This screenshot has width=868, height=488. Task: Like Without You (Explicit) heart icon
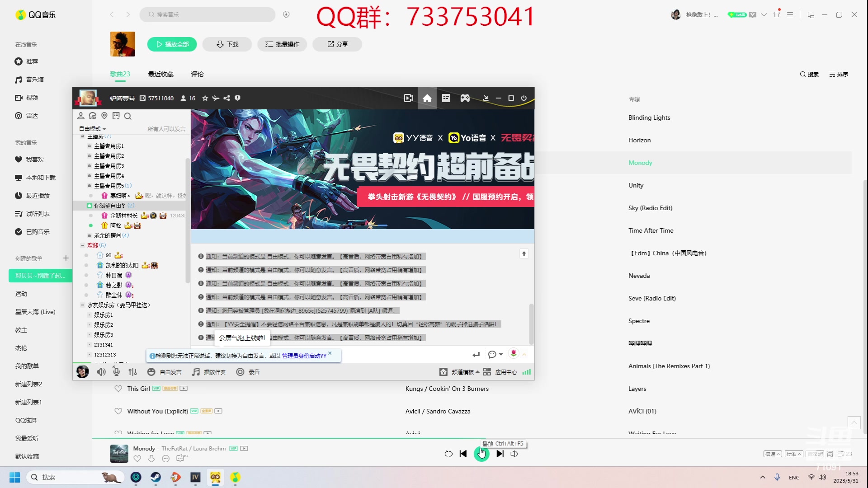[x=118, y=411]
